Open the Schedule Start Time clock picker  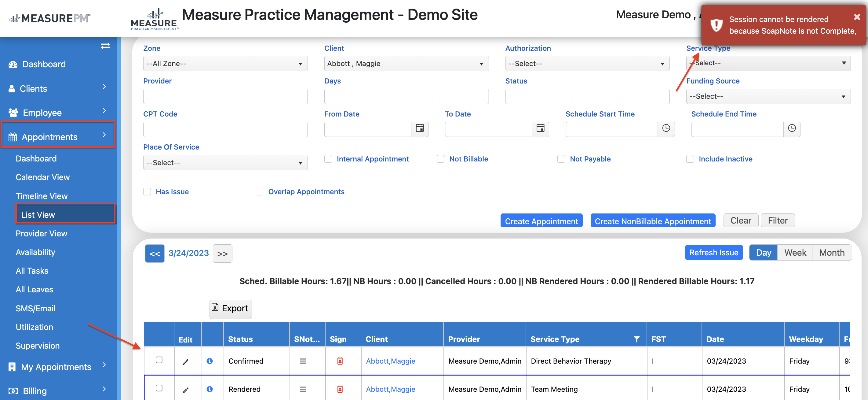click(666, 128)
